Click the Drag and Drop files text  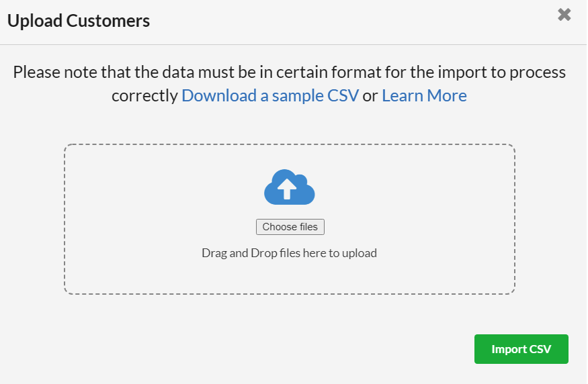pos(290,253)
